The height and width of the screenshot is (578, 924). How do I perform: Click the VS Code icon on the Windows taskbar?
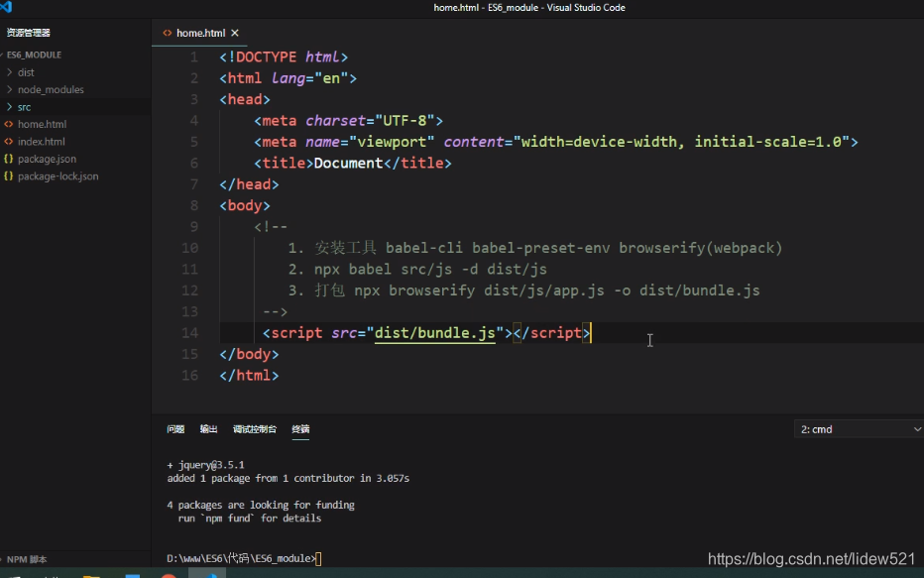[x=206, y=573]
